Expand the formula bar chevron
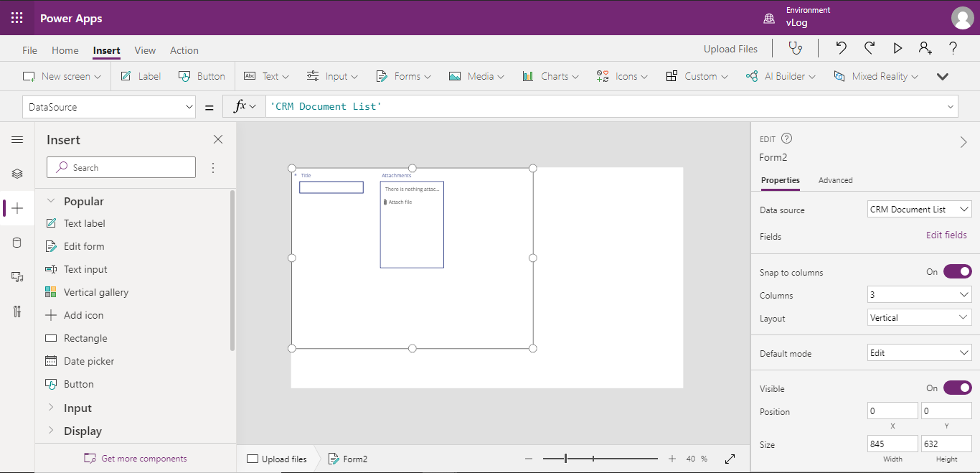 tap(951, 107)
